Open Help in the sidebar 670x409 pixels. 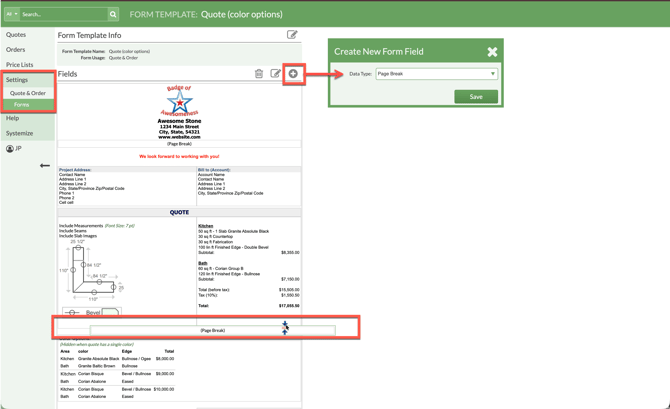(12, 118)
